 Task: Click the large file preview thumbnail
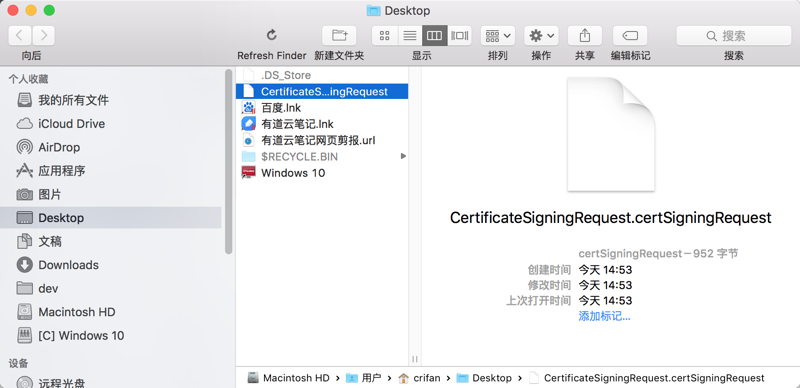[611, 134]
